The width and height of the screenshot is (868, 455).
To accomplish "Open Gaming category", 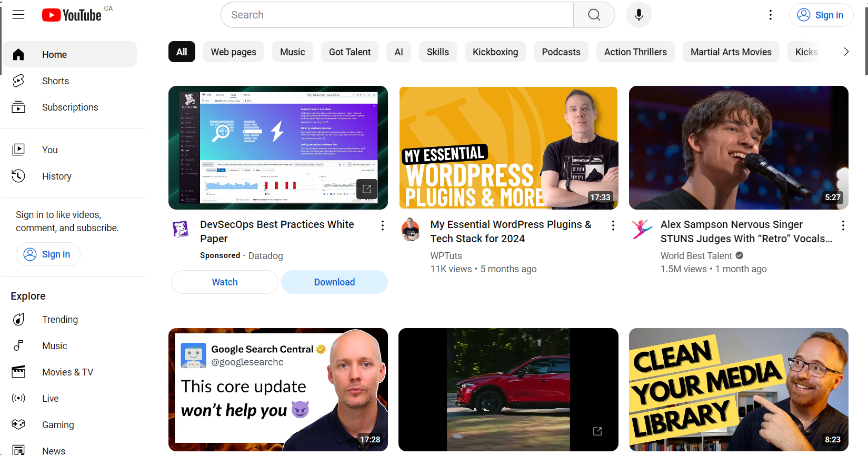I will (x=70, y=424).
